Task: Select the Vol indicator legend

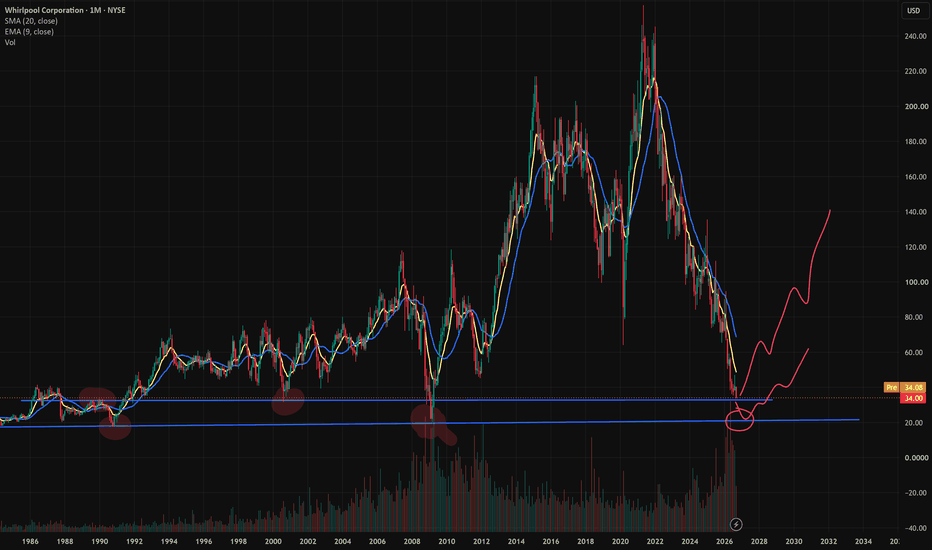Action: pos(10,42)
